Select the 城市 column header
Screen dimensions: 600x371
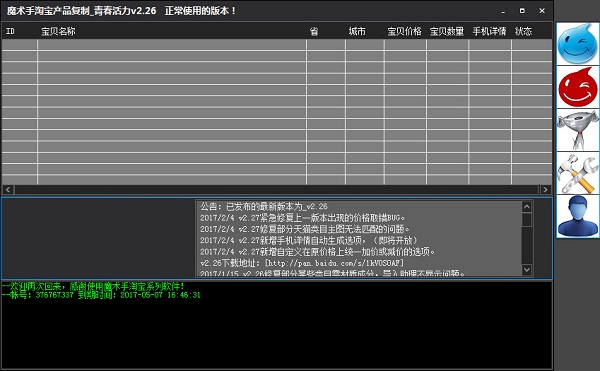(x=357, y=31)
